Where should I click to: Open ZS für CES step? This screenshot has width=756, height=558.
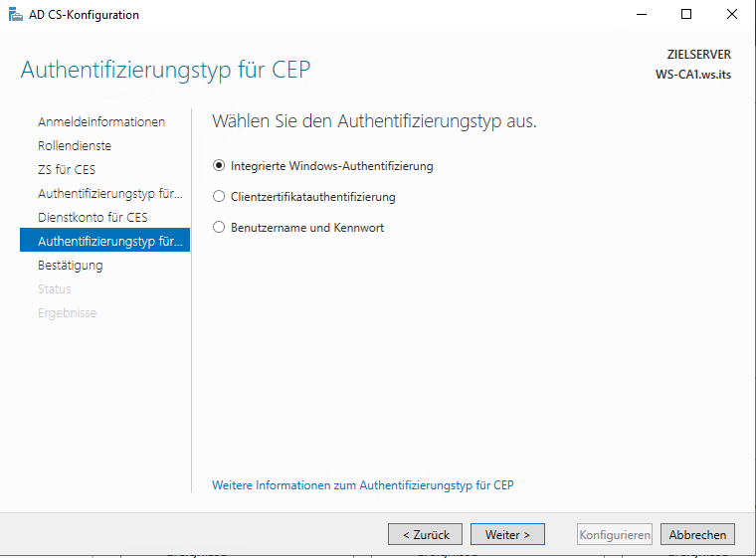tap(67, 170)
